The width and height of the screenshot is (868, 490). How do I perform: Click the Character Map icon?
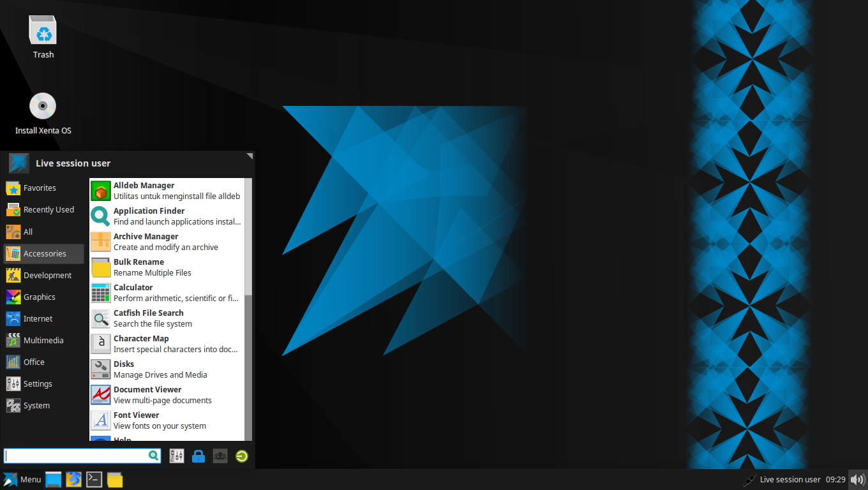tap(101, 344)
